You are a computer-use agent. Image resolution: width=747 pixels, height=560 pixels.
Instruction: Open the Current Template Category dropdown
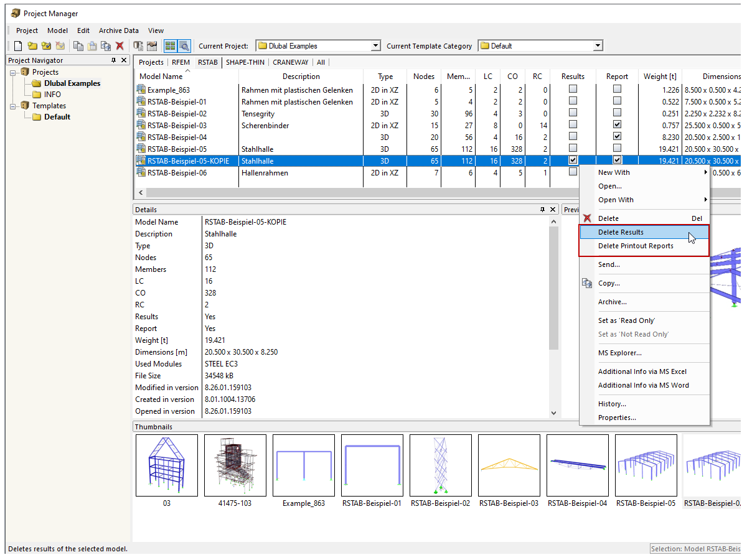(597, 45)
